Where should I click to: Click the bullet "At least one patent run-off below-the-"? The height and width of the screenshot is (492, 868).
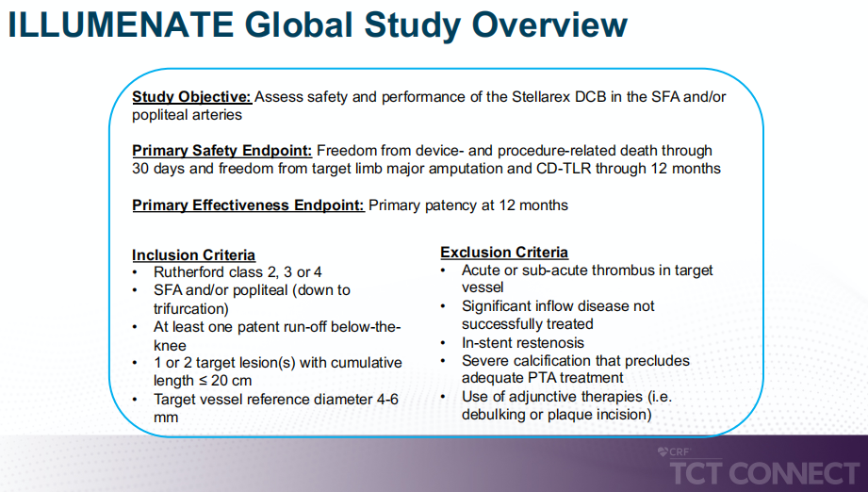tap(277, 327)
